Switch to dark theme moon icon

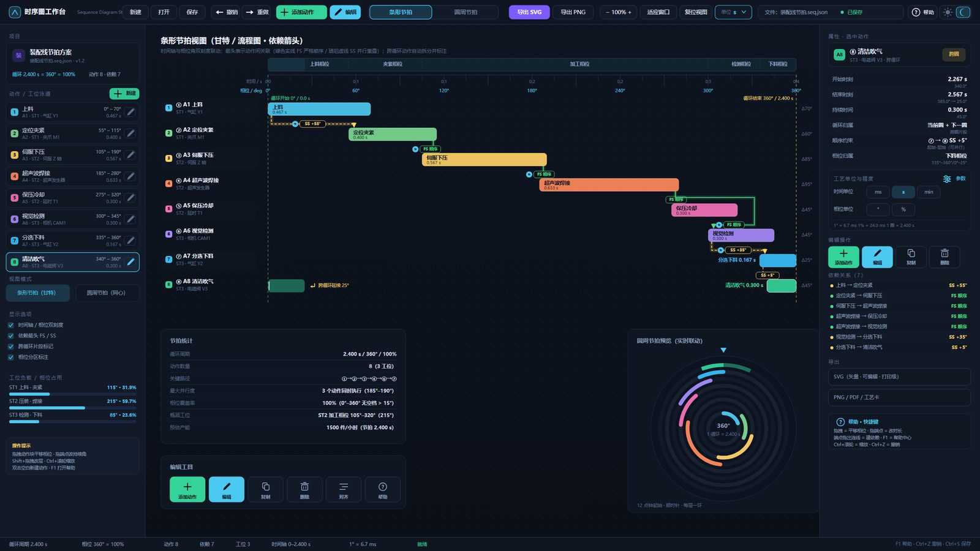(x=963, y=12)
